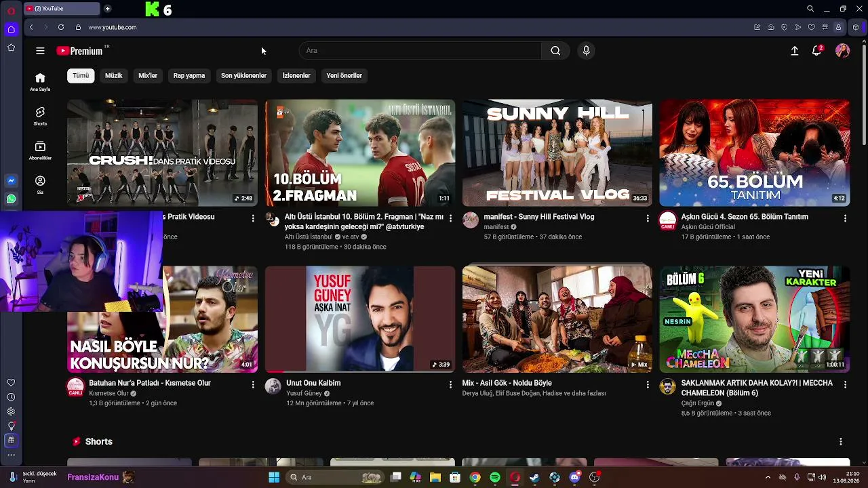Open Opera easy setup sliders icon
Viewport: 868px width, 488px height.
pos(825,27)
